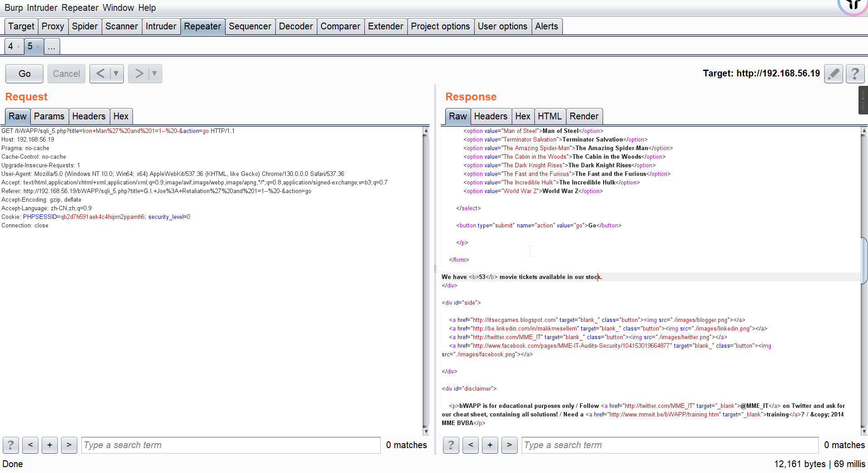The width and height of the screenshot is (868, 473).
Task: Click the request pane vertical scrollbar
Action: tap(425, 280)
